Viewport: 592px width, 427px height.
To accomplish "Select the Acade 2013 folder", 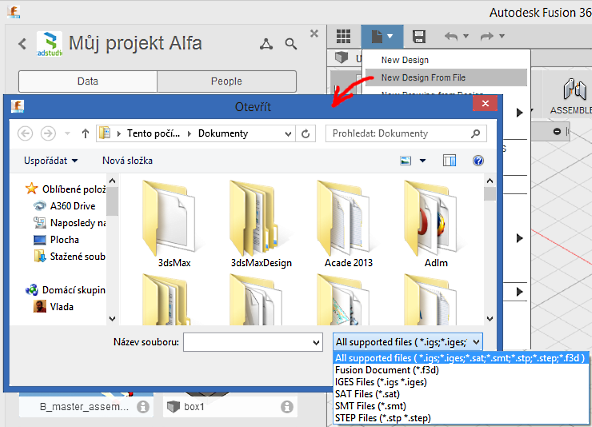I will pos(348,224).
